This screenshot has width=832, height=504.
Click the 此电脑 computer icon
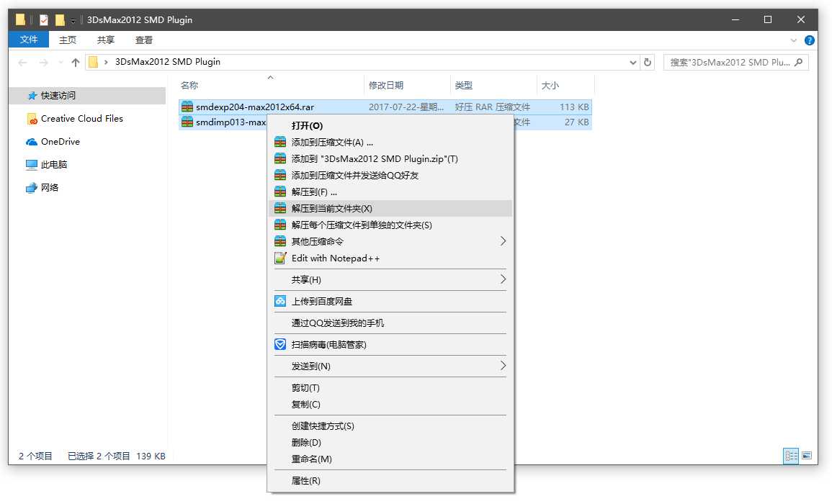(32, 164)
